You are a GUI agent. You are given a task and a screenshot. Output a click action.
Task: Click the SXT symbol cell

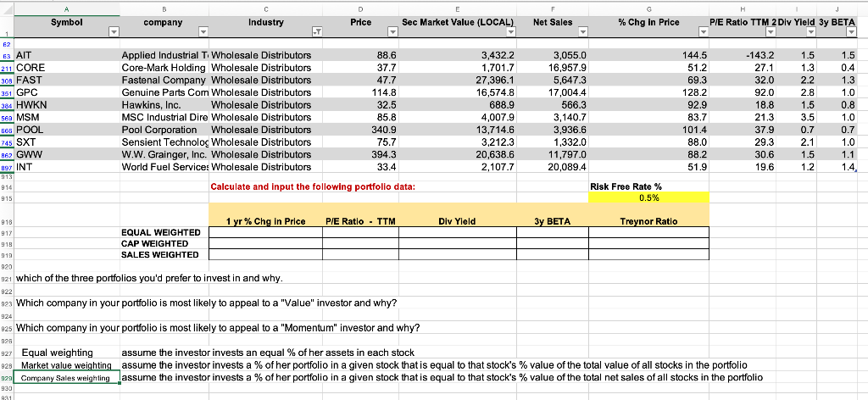coord(67,142)
